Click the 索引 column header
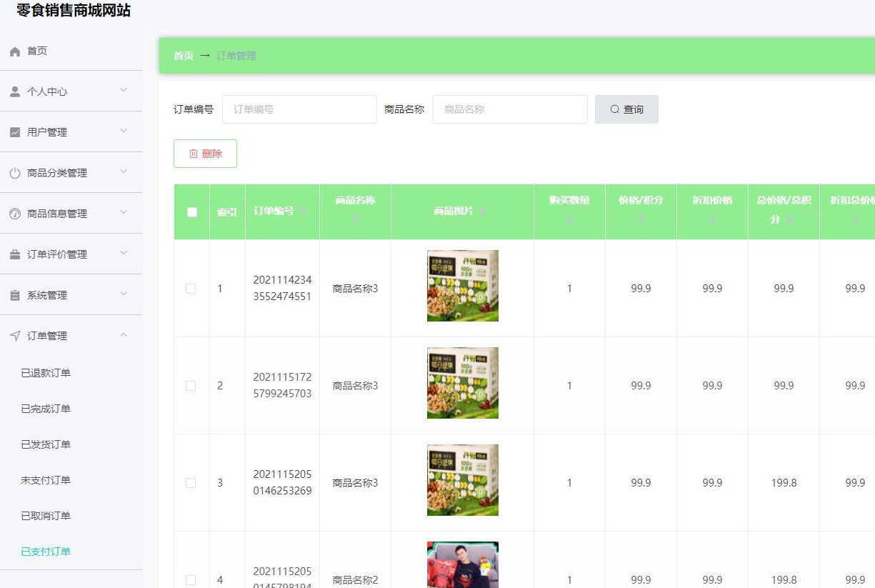The width and height of the screenshot is (875, 588). pos(227,212)
